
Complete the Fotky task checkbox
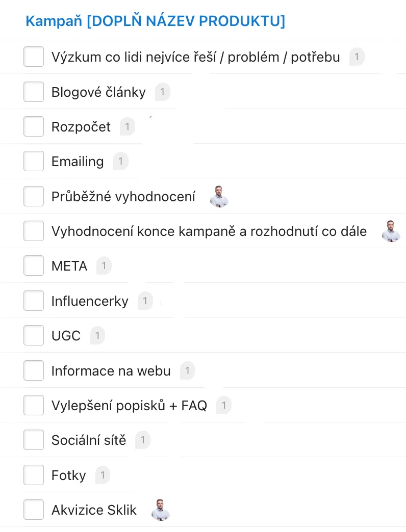34,475
